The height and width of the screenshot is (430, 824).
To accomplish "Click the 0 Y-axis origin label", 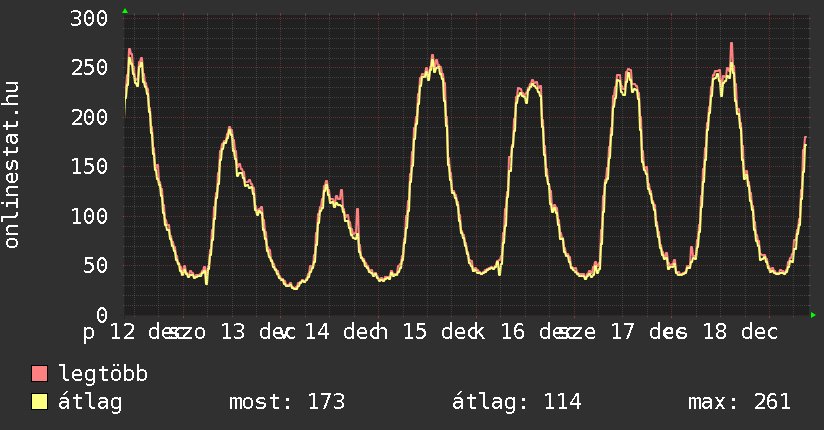I will pyautogui.click(x=102, y=314).
